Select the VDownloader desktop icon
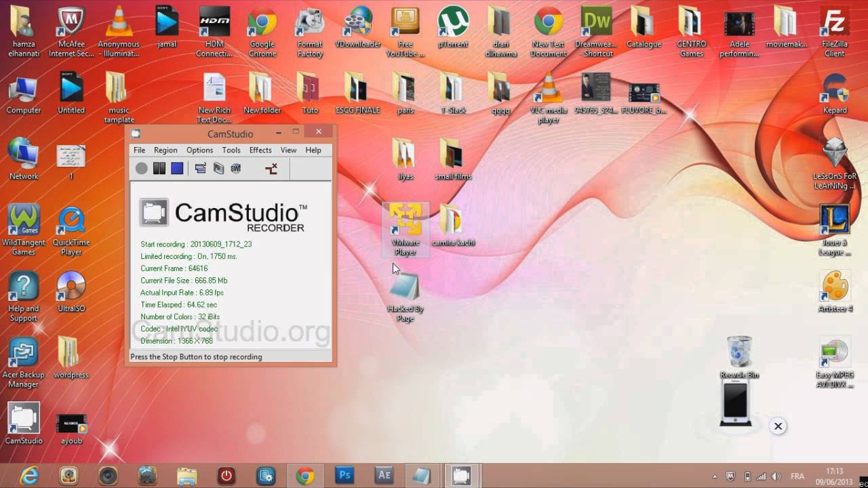 358,27
